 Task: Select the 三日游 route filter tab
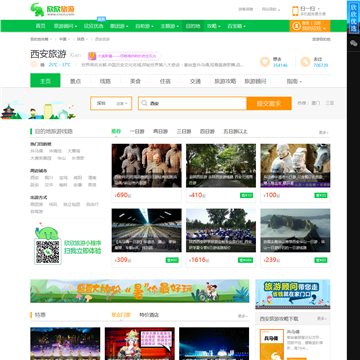pos(184,132)
